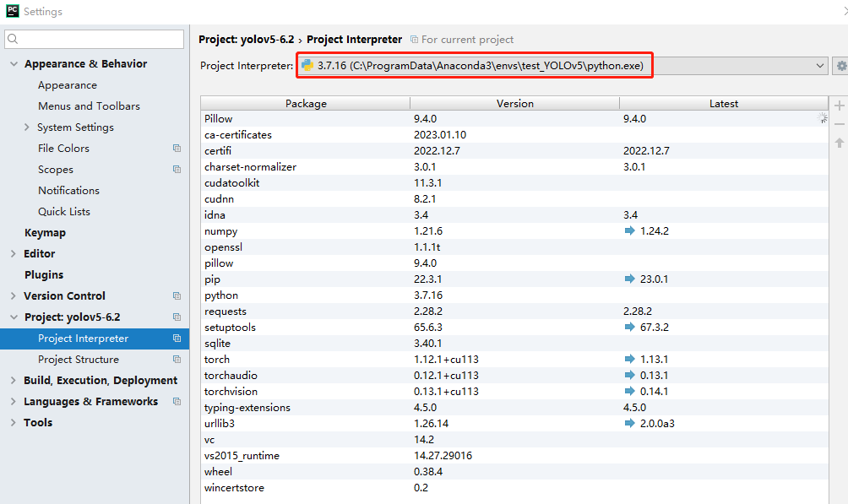This screenshot has height=504, width=848.
Task: Open Notifications settings
Action: coord(68,190)
